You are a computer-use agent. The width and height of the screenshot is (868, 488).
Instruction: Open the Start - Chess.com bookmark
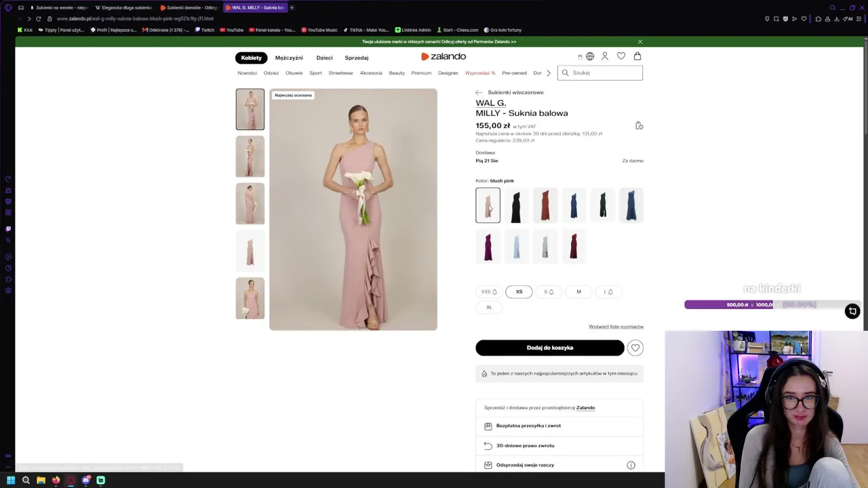tap(458, 30)
